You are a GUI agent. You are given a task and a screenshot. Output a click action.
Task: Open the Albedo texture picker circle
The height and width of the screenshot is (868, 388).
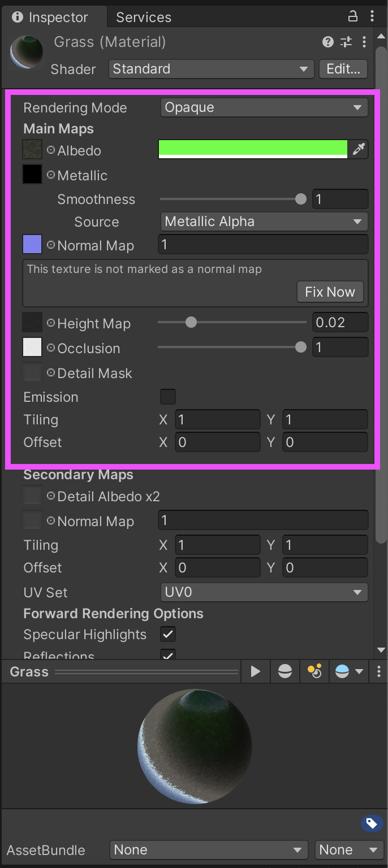pos(51,150)
